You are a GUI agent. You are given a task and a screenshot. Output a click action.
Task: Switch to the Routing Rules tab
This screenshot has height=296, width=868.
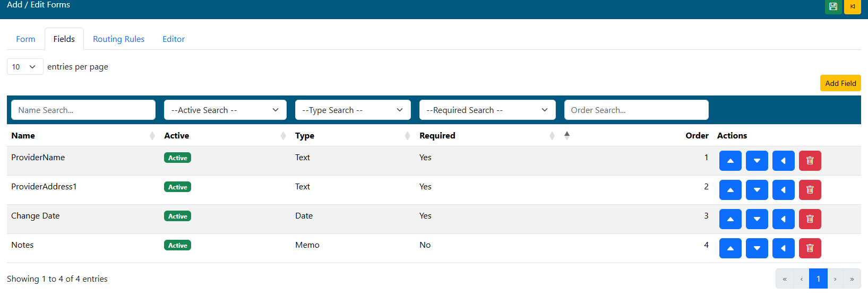click(118, 39)
